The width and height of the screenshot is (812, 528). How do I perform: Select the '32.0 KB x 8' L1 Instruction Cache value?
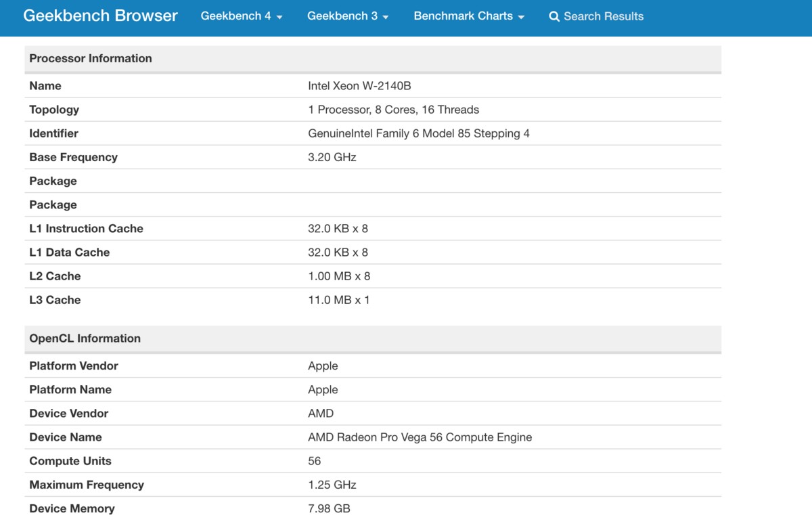pyautogui.click(x=338, y=229)
